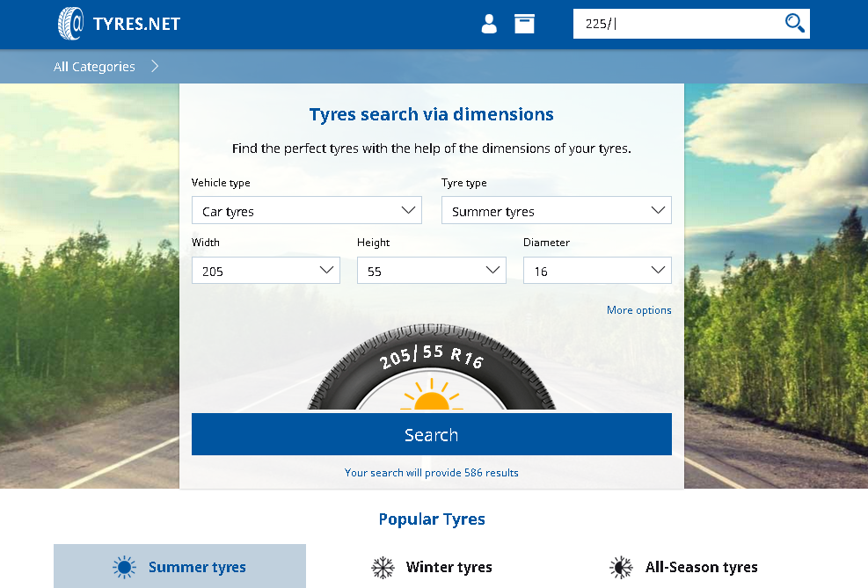
Task: Switch to the Winter tyres tab
Action: 449,568
